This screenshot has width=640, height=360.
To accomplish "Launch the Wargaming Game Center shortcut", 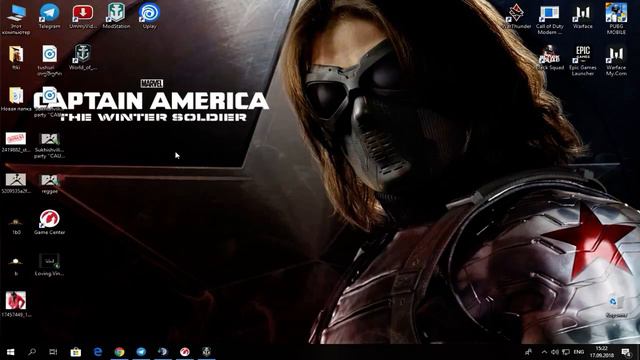I will point(49,222).
